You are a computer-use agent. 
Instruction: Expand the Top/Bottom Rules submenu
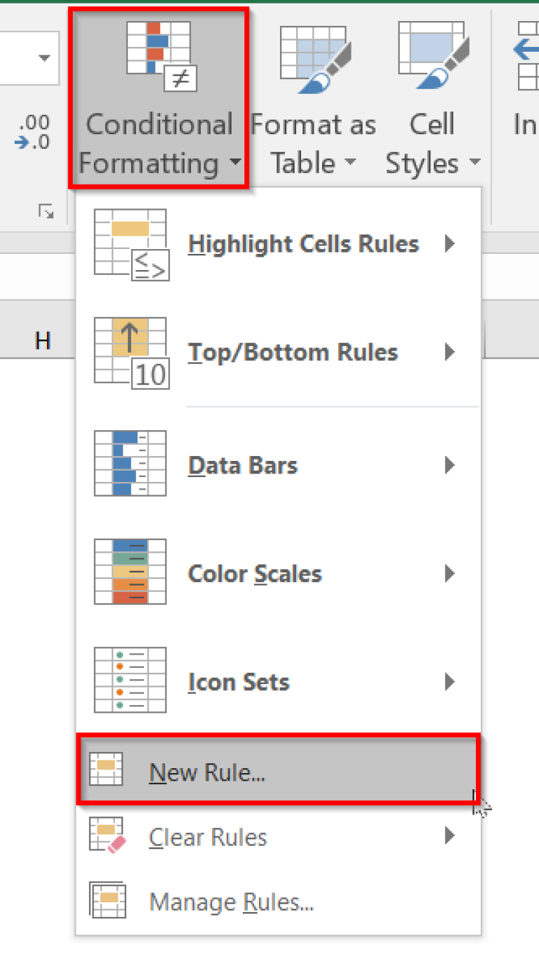[x=450, y=351]
